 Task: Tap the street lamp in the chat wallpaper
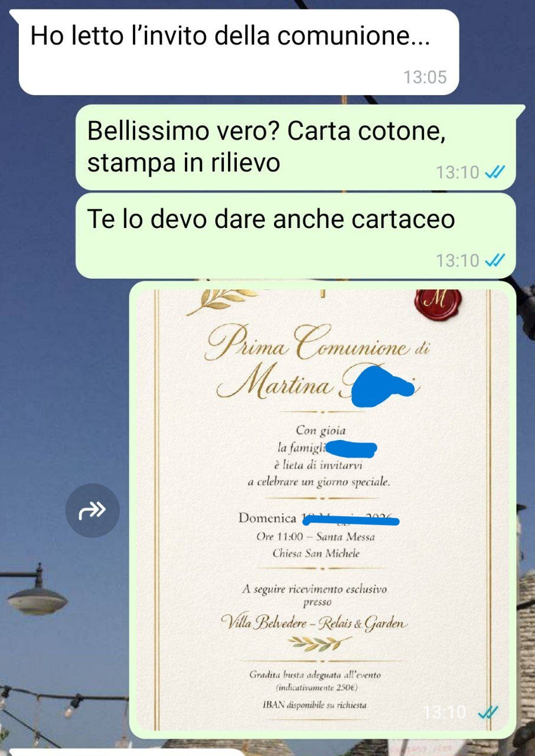click(37, 593)
